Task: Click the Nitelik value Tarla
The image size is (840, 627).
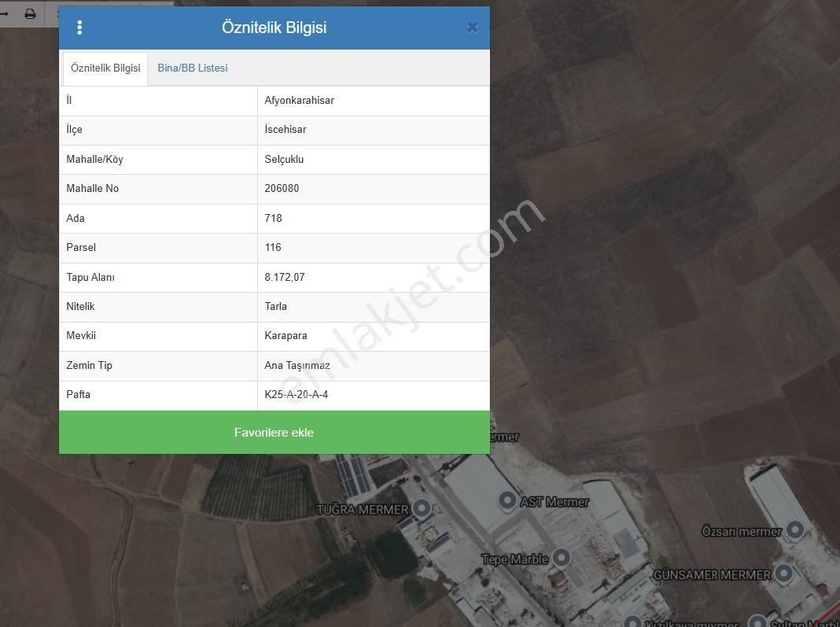Action: click(276, 306)
